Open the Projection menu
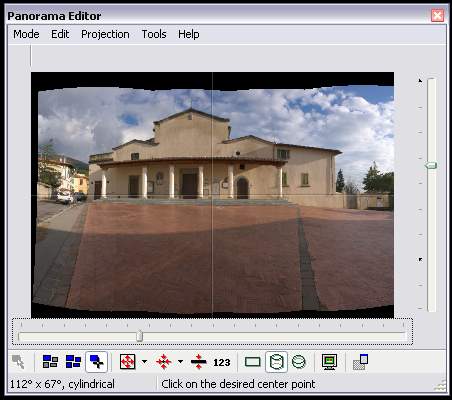The width and height of the screenshot is (452, 400). (105, 34)
